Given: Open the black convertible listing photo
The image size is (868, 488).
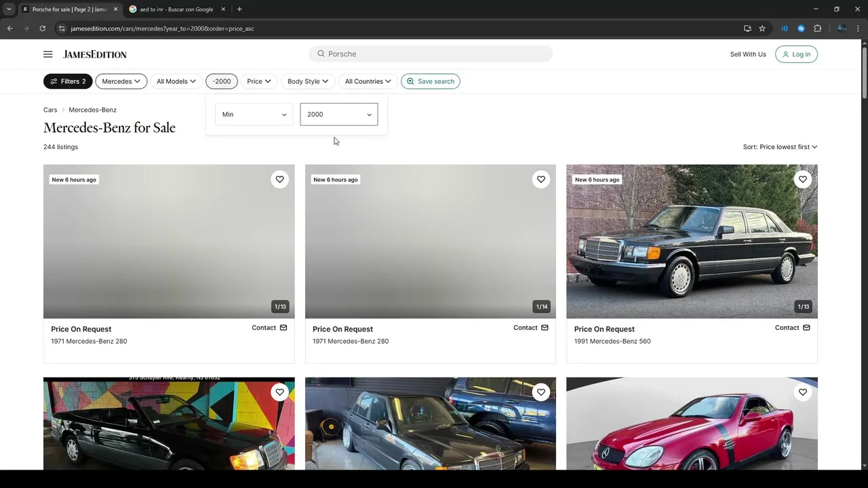Looking at the screenshot, I should coord(169,424).
